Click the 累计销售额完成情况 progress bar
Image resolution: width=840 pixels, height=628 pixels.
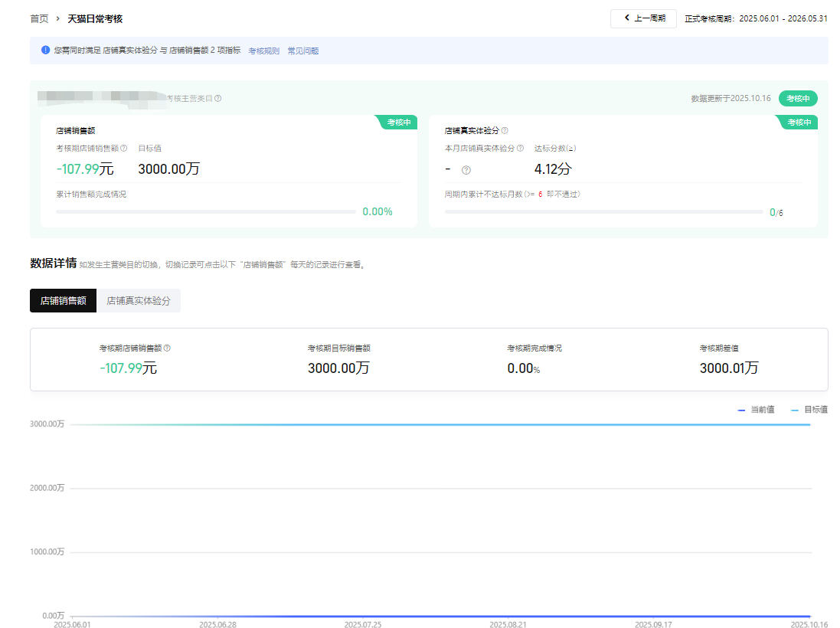click(206, 212)
